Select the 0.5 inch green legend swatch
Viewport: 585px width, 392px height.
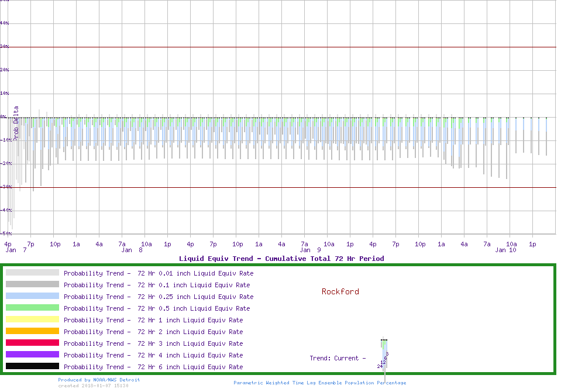click(x=32, y=308)
